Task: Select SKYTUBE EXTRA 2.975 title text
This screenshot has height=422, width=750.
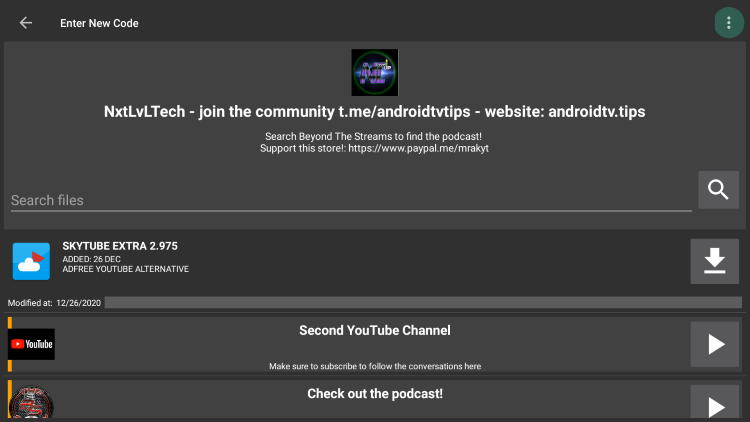Action: (x=120, y=246)
